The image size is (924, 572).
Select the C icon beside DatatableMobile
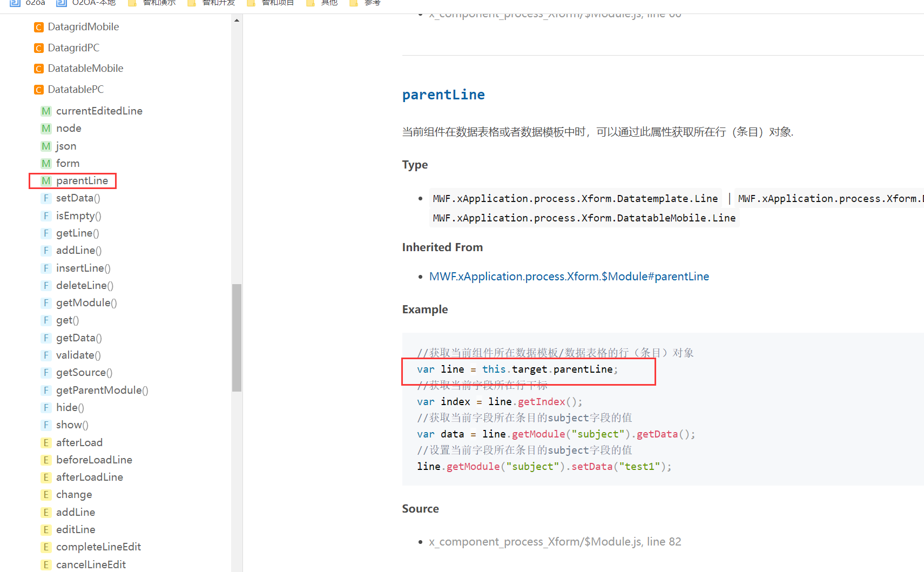click(39, 69)
